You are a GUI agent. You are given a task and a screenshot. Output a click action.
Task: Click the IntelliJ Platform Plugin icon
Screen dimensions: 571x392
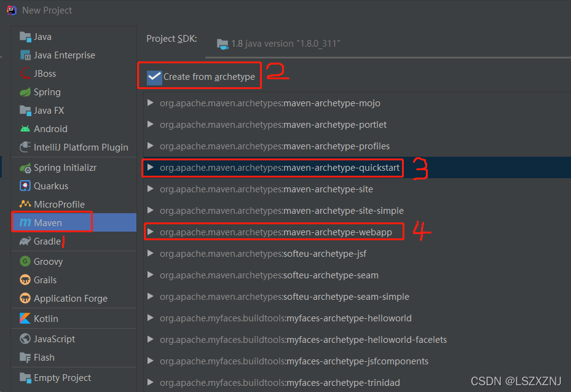25,147
